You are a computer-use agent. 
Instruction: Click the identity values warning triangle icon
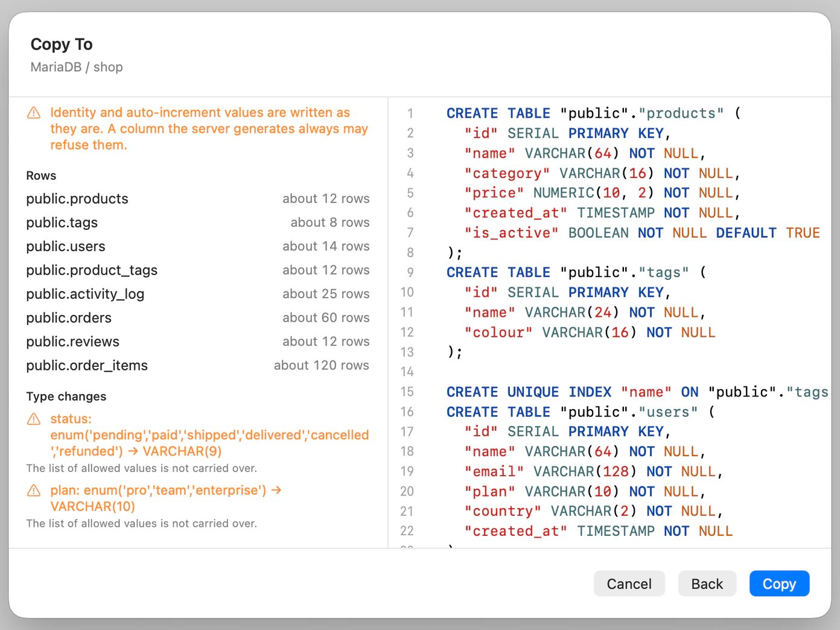[34, 113]
